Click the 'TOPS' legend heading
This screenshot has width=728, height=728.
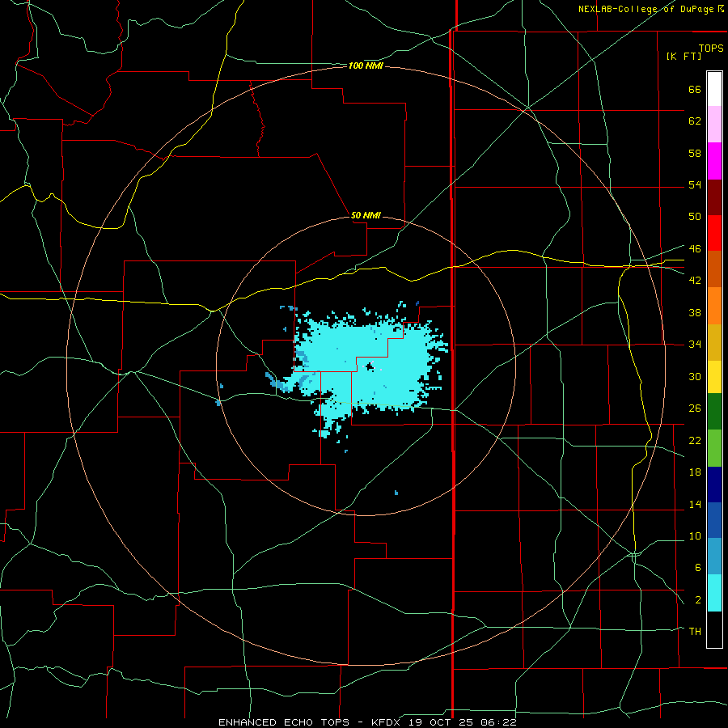click(711, 48)
